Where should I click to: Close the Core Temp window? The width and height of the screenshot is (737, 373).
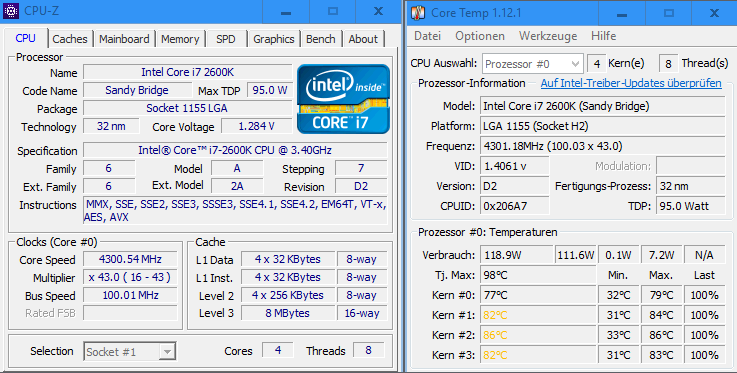(714, 13)
